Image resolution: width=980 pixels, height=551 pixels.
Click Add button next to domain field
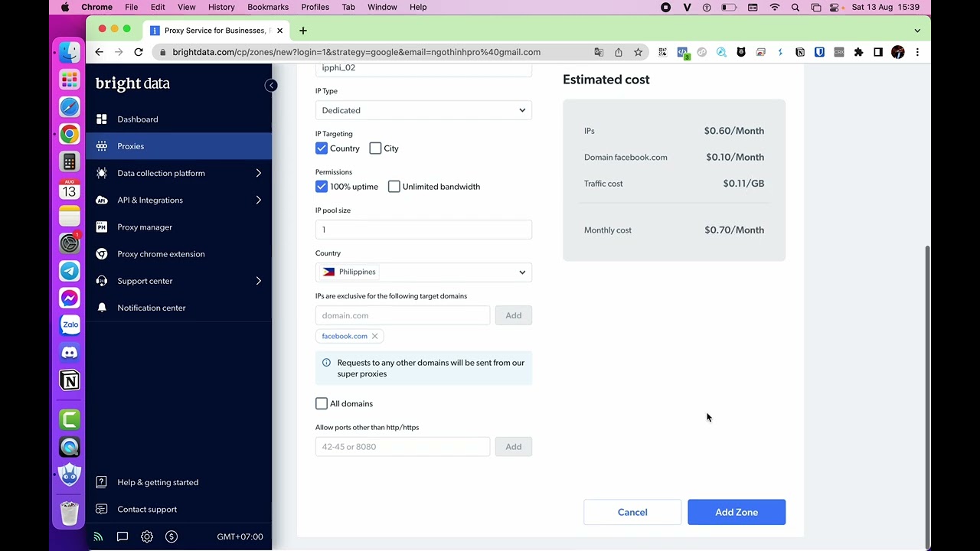tap(514, 315)
